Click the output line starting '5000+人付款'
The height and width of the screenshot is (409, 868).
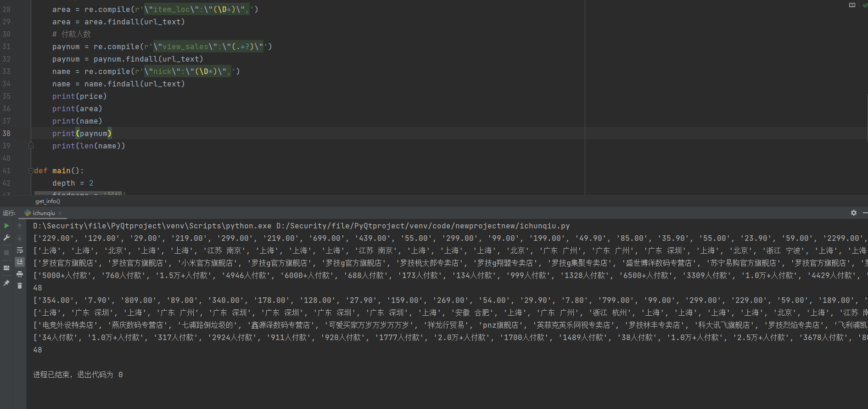[x=450, y=275]
